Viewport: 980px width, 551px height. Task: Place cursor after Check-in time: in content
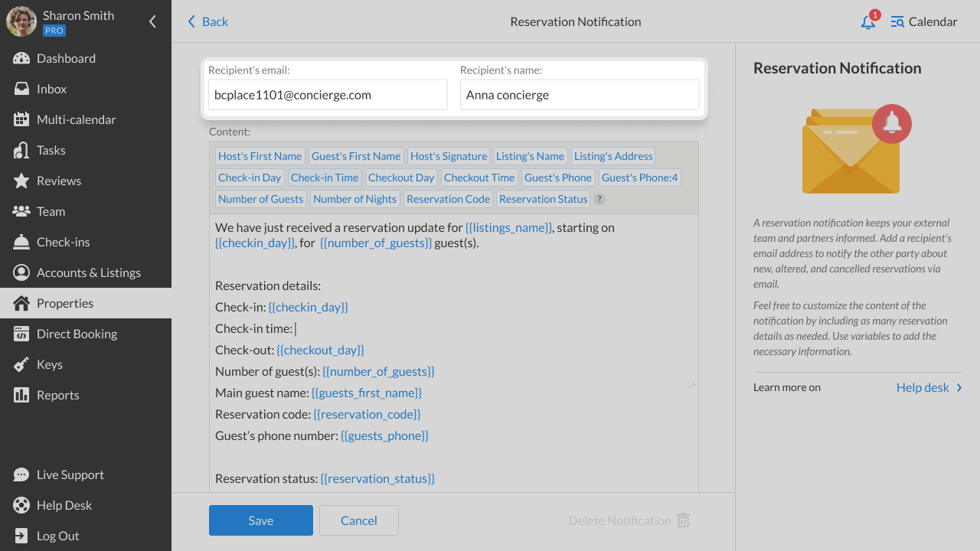pos(296,329)
